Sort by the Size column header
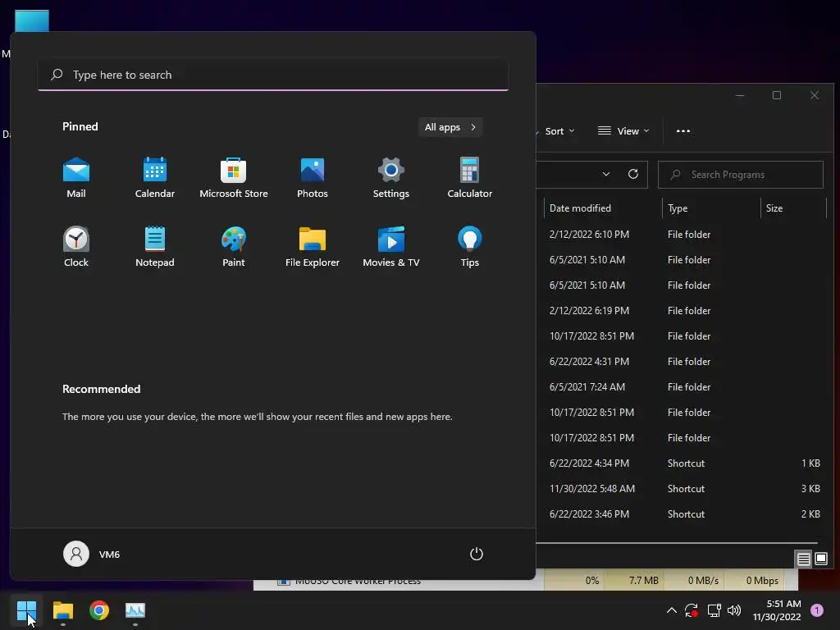840x630 pixels. (793, 208)
